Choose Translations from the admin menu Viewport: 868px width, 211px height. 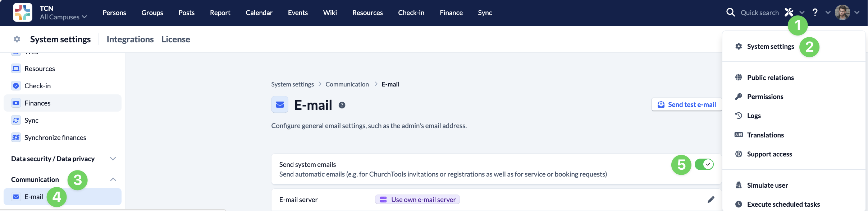pyautogui.click(x=766, y=135)
